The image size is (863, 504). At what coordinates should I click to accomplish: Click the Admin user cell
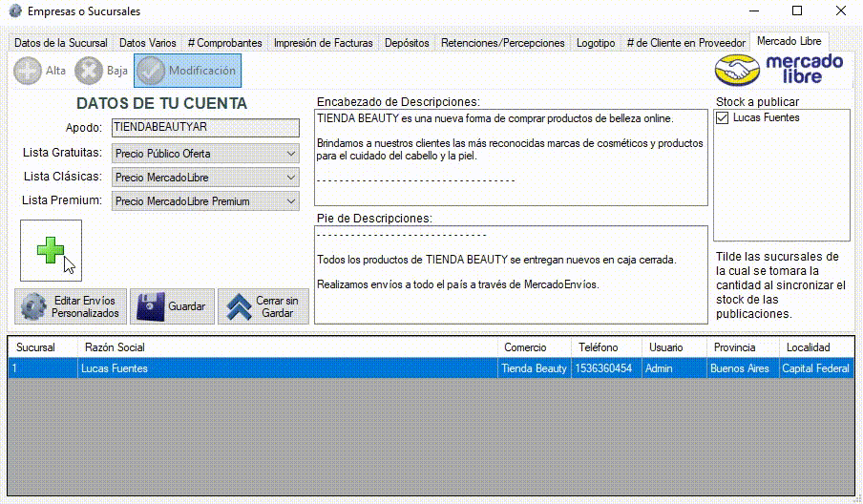(674, 368)
